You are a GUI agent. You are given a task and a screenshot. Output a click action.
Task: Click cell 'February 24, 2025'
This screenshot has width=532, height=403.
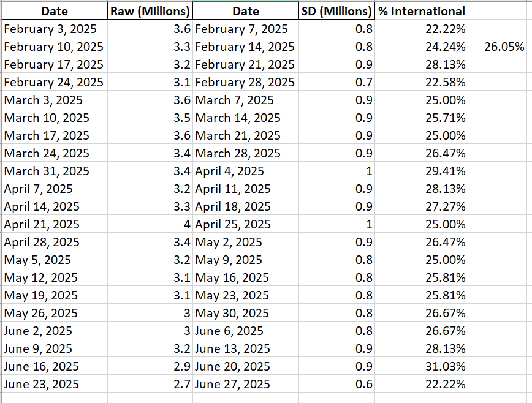[55, 82]
